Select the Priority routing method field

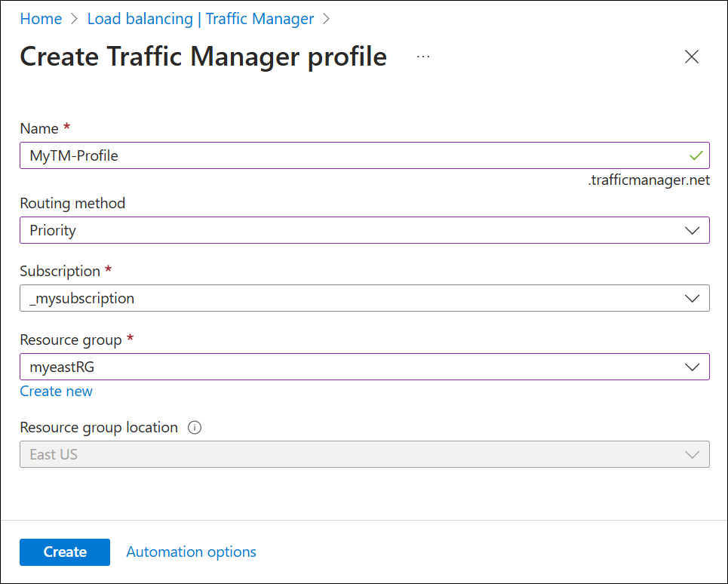pos(302,230)
